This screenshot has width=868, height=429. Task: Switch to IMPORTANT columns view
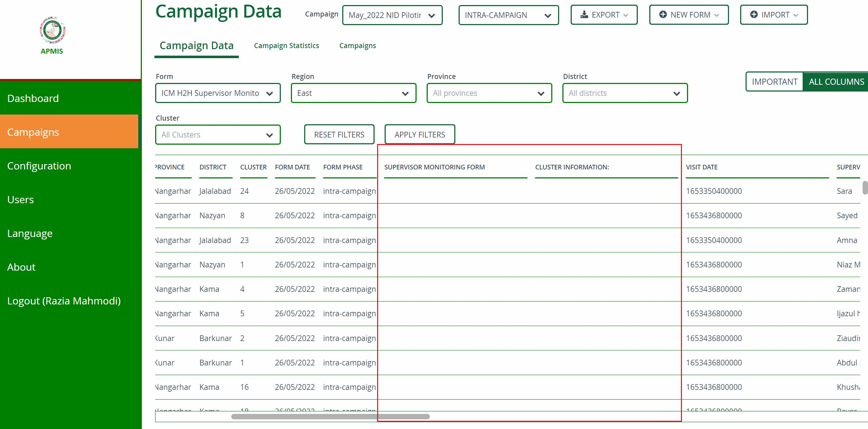click(774, 81)
